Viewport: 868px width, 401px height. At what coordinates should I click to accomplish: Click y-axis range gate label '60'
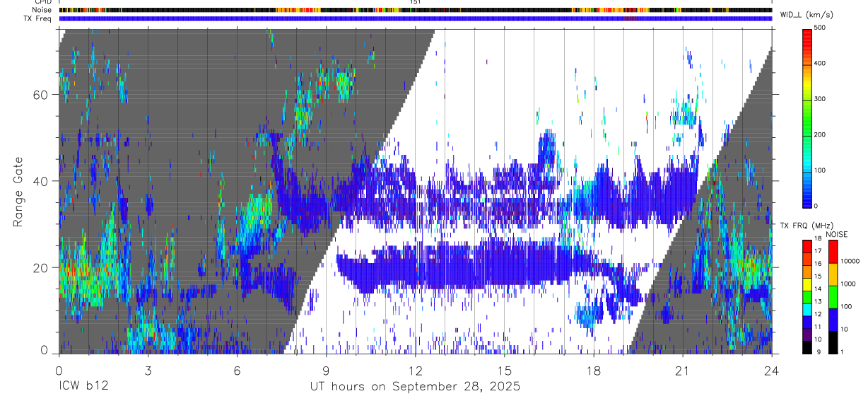click(40, 95)
